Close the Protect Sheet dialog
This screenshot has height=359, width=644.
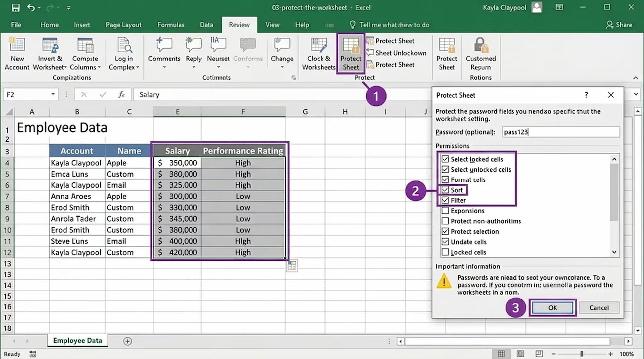pyautogui.click(x=611, y=95)
